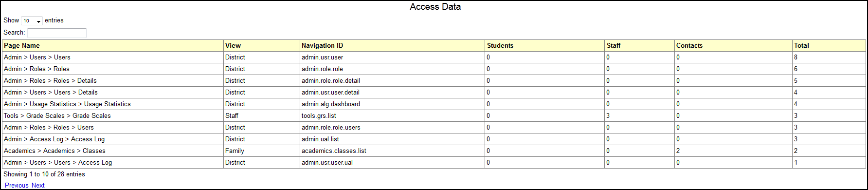Sort by Contacts column header
Screen dimensions: 868x190
point(733,46)
